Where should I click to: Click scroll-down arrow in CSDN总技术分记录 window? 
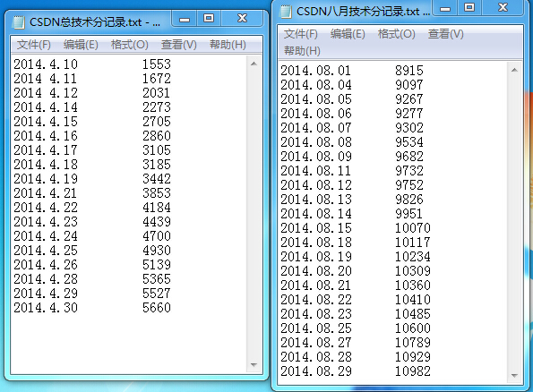pyautogui.click(x=254, y=365)
